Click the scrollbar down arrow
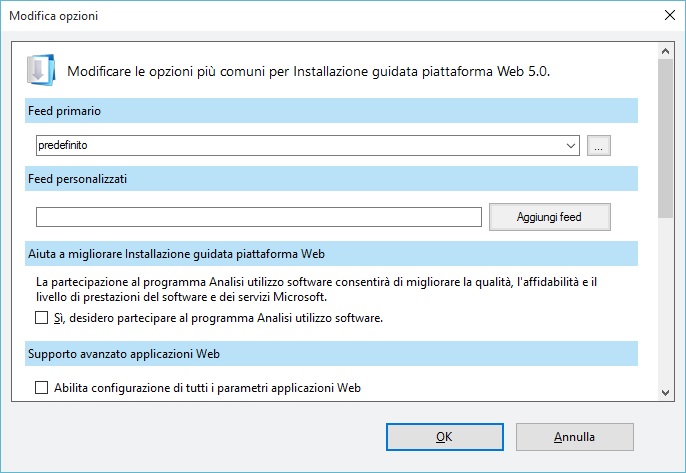Viewport: 686px width, 473px height. 665,392
